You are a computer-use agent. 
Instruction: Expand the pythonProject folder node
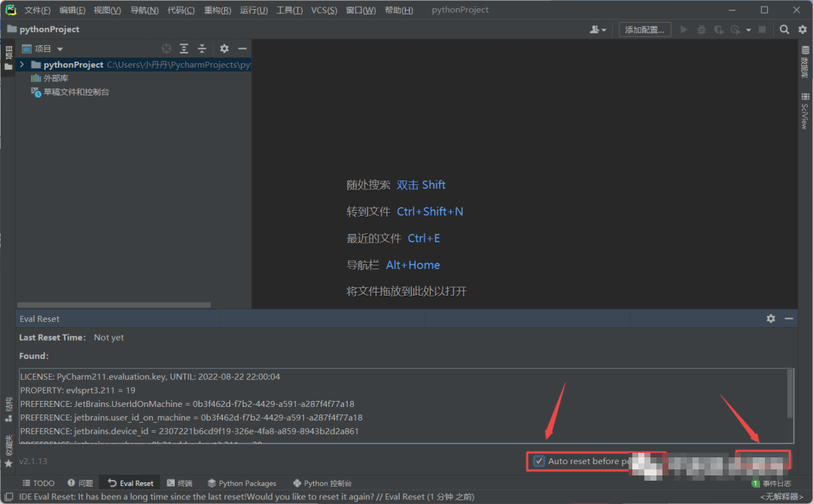tap(23, 65)
